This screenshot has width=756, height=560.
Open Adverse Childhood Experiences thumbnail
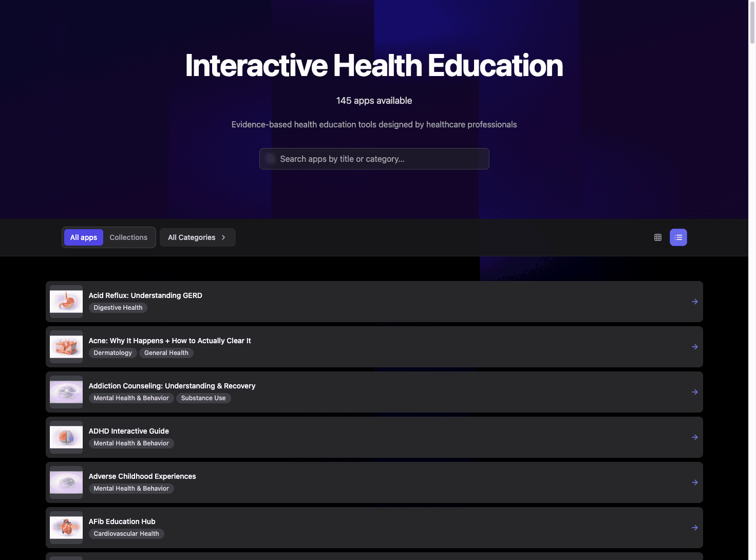tap(66, 482)
